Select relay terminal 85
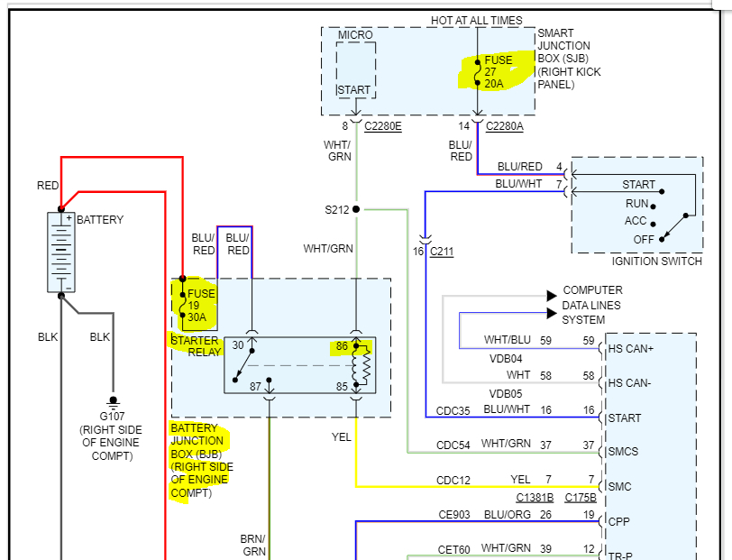This screenshot has width=732, height=560. click(x=343, y=386)
